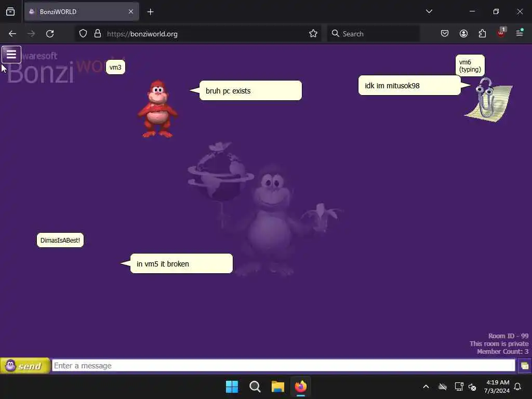Click the OneDrive cloud tray icon
Image resolution: width=532 pixels, height=399 pixels.
pos(443,387)
